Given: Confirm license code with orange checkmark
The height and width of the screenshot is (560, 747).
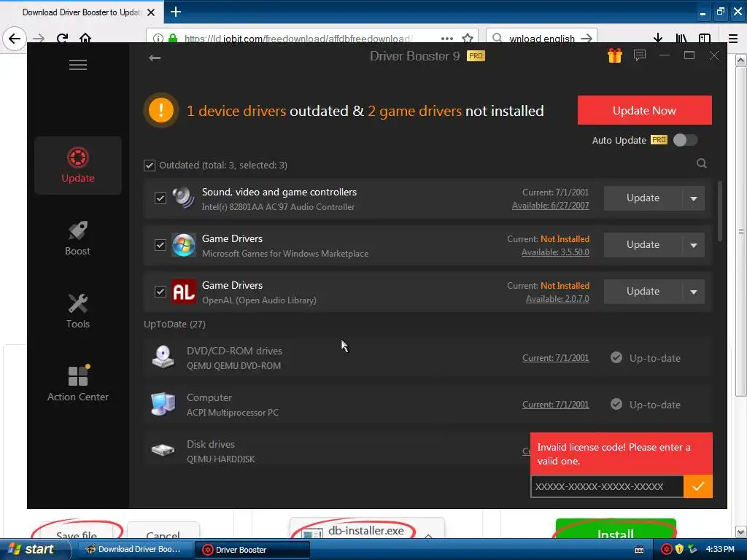Looking at the screenshot, I should 698,486.
